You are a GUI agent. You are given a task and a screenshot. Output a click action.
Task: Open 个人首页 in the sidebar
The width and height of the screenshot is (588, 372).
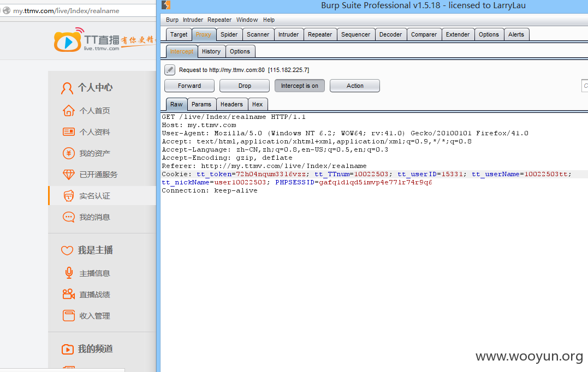coord(94,111)
